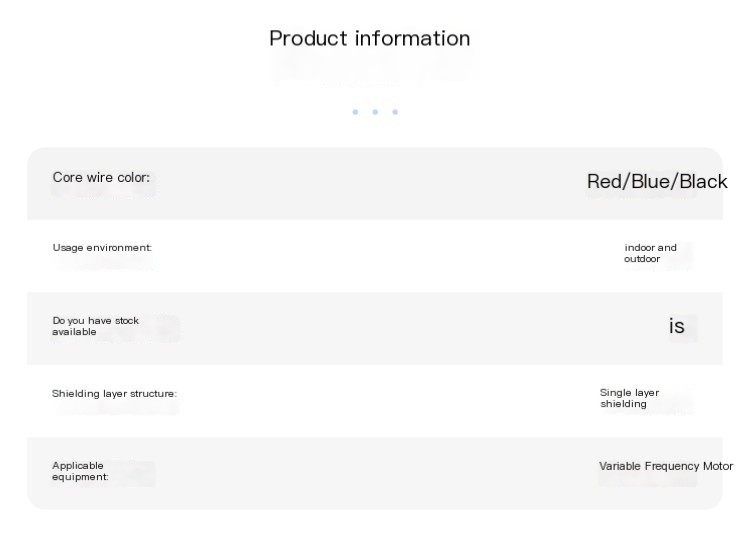
Task: Click the Product information heading
Action: coord(370,38)
